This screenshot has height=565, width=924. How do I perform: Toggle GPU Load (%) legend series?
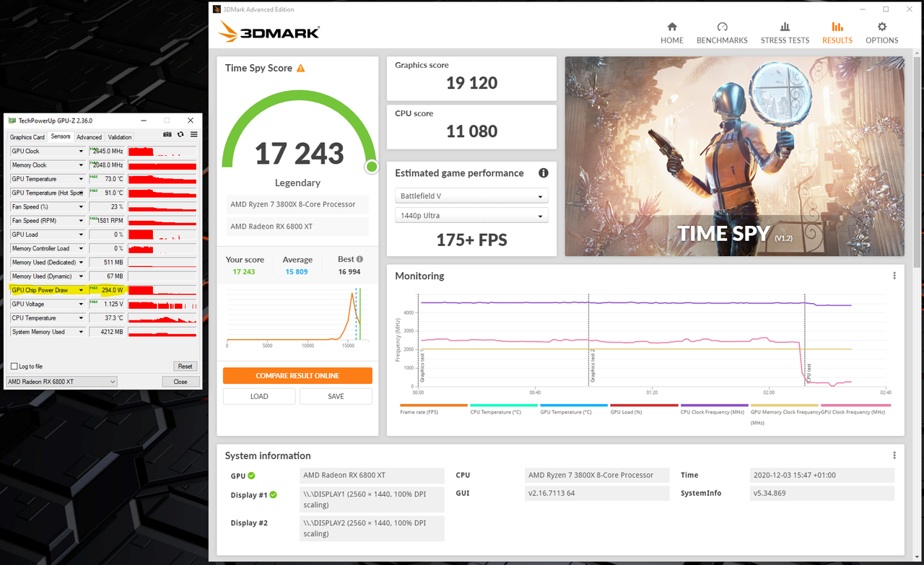coord(643,409)
